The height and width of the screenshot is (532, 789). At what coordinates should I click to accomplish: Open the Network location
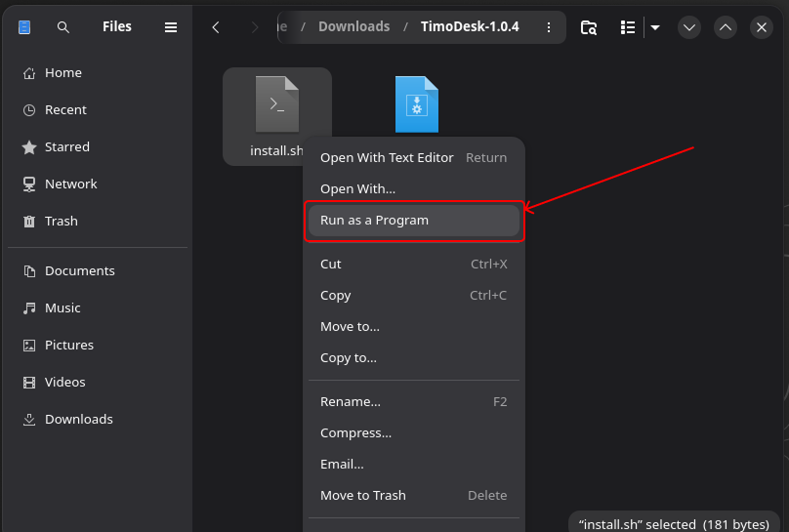pos(70,184)
